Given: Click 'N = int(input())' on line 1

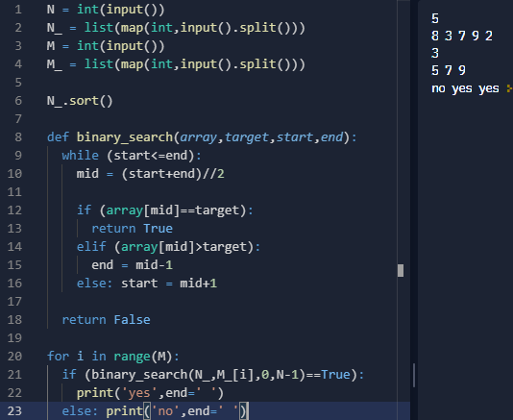Looking at the screenshot, I should point(106,10).
